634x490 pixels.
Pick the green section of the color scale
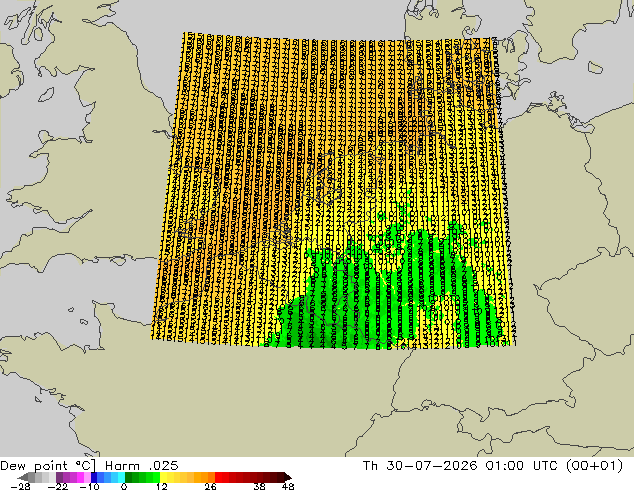[143, 477]
